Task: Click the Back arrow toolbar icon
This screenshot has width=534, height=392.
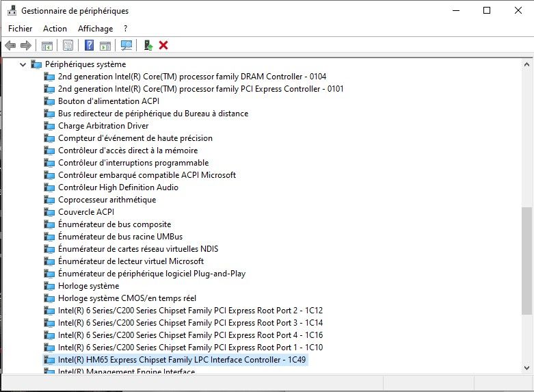Action: (x=10, y=45)
